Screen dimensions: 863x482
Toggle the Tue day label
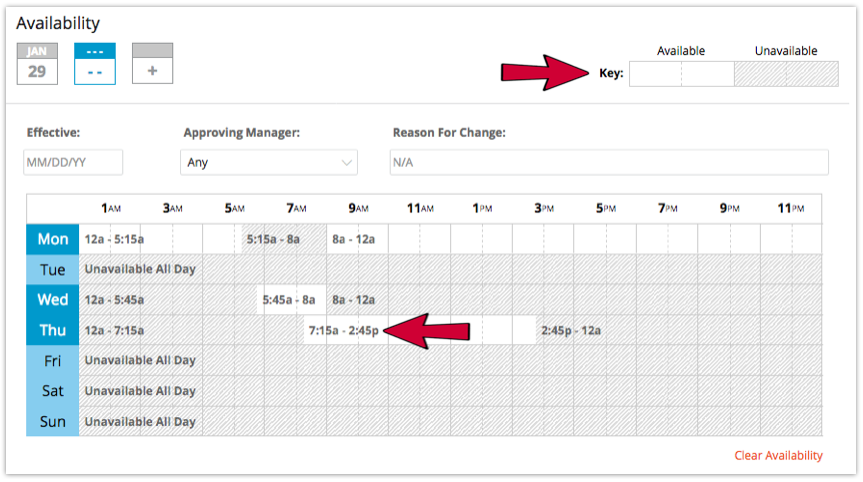pos(53,270)
